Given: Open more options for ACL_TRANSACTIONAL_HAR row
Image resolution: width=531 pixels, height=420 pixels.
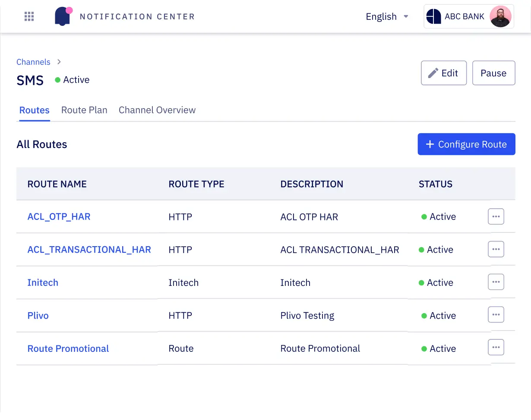Looking at the screenshot, I should pyautogui.click(x=496, y=249).
